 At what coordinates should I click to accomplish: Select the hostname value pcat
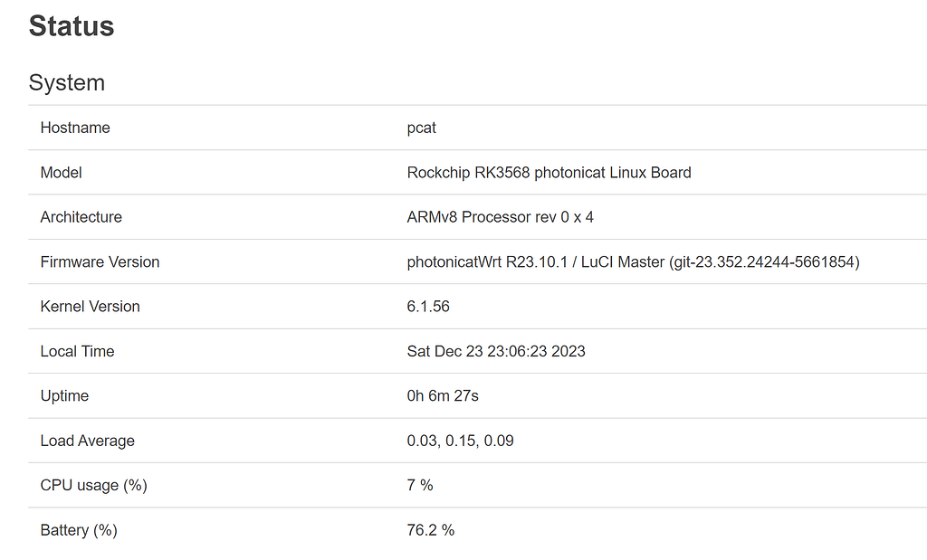click(x=421, y=128)
